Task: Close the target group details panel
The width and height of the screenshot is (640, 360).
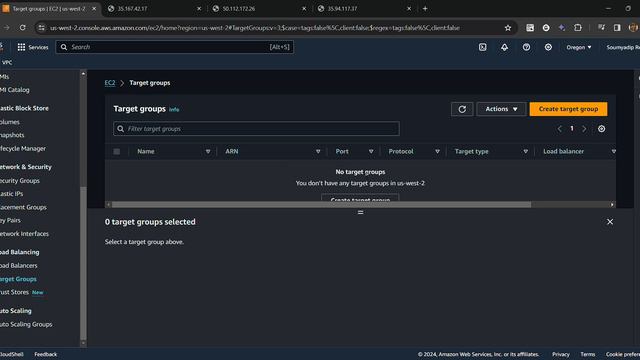Action: point(610,222)
